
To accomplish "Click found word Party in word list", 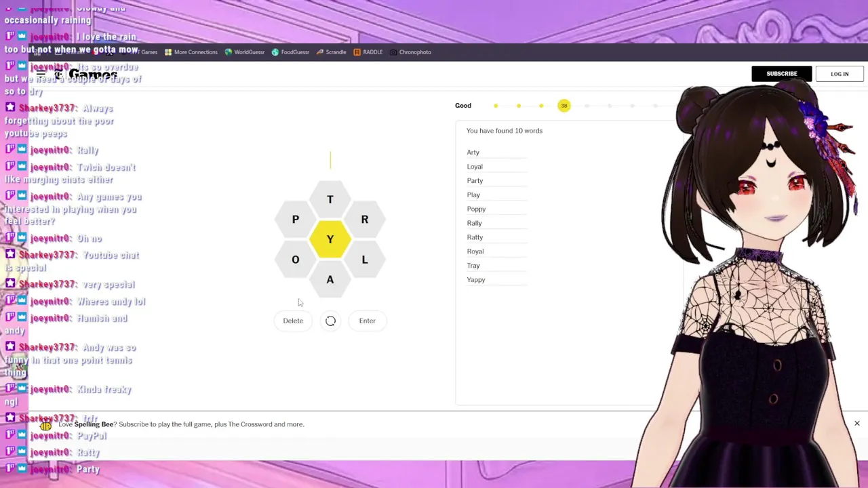I will pos(475,181).
